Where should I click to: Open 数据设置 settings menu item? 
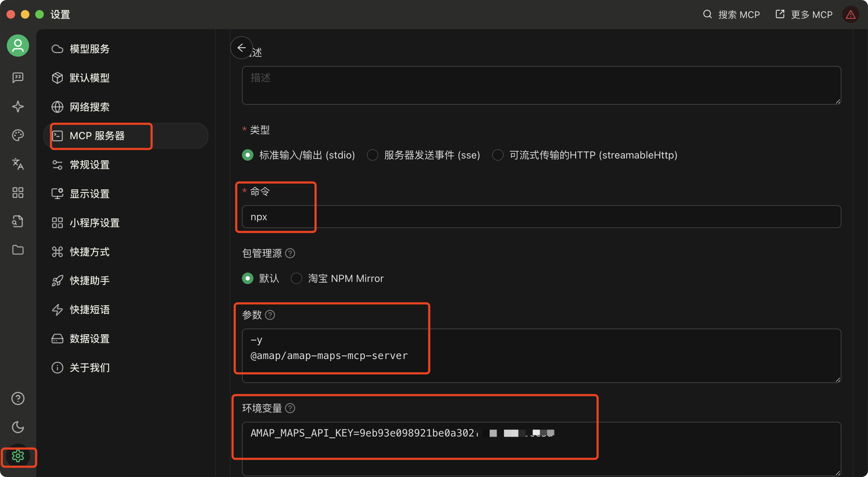[x=89, y=339]
